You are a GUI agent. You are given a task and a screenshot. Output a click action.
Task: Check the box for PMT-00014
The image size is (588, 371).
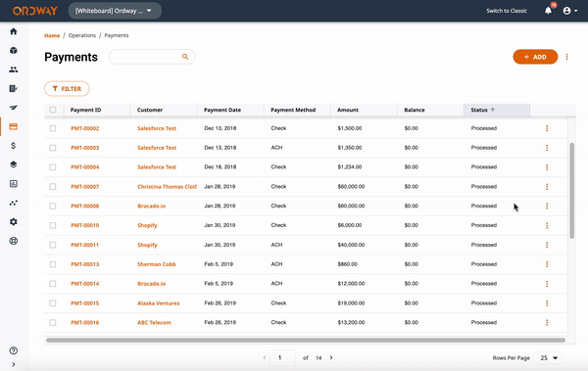53,284
